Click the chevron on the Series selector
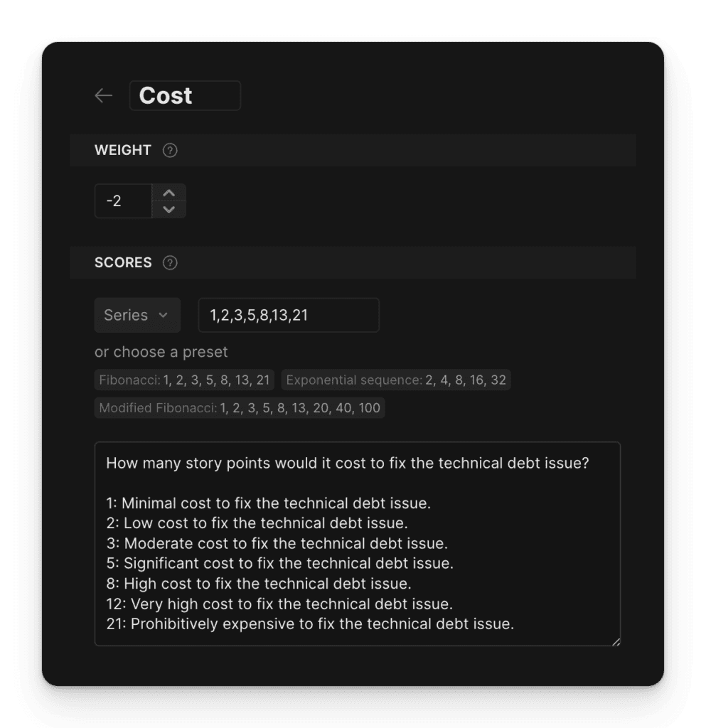This screenshot has height=728, width=706. pyautogui.click(x=165, y=315)
